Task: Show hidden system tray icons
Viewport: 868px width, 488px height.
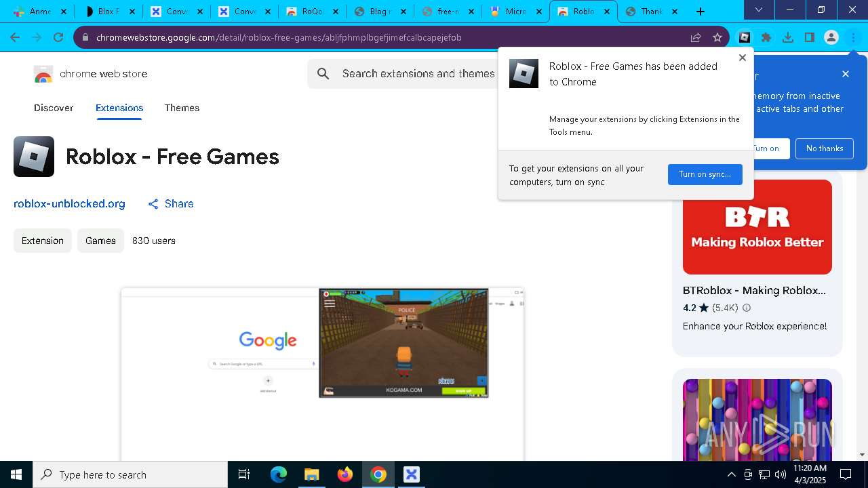Action: pyautogui.click(x=731, y=474)
